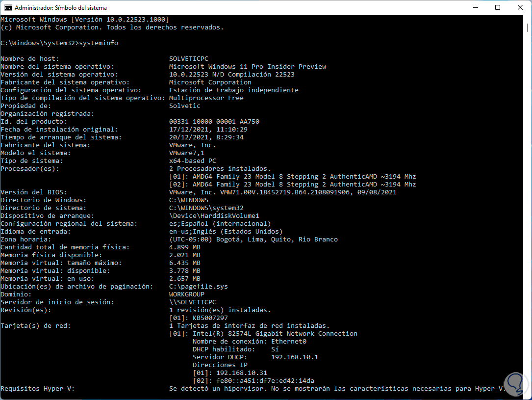The image size is (532, 400).
Task: Click boot time '20/12/2021, 8:29:34'
Action: tap(206, 137)
